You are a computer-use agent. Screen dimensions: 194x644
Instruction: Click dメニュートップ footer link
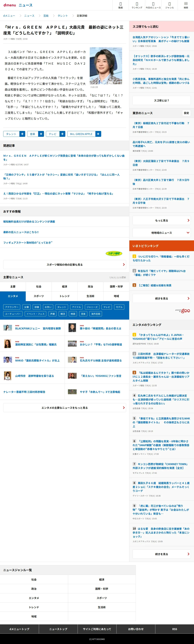tap(19, 629)
